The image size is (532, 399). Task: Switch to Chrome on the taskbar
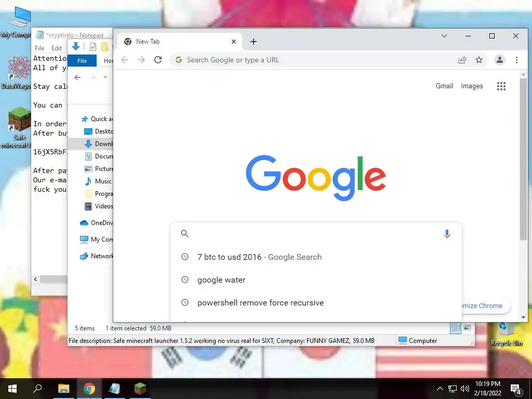click(x=89, y=389)
